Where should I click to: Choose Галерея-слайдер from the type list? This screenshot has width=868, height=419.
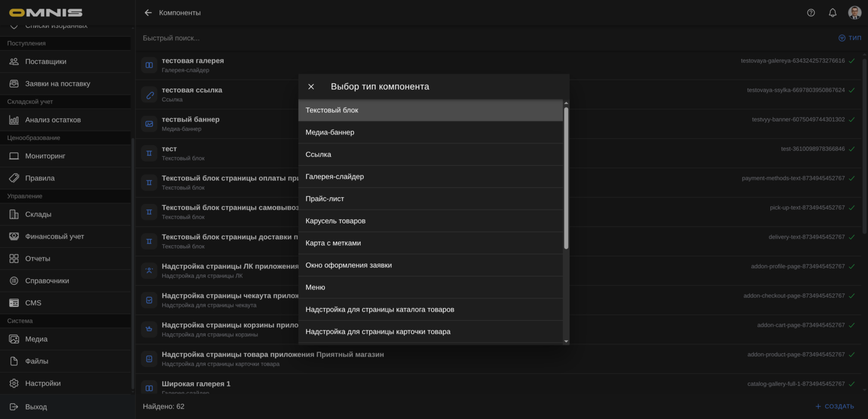[x=430, y=177]
